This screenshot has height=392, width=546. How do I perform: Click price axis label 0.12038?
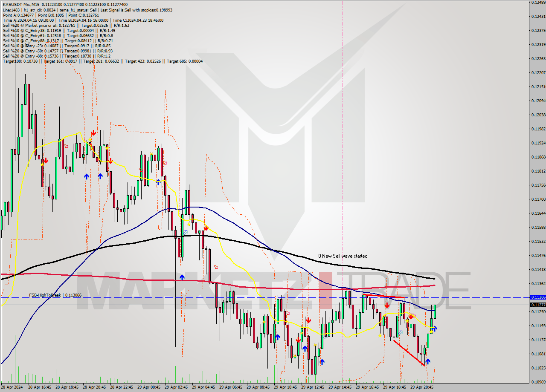click(x=538, y=115)
